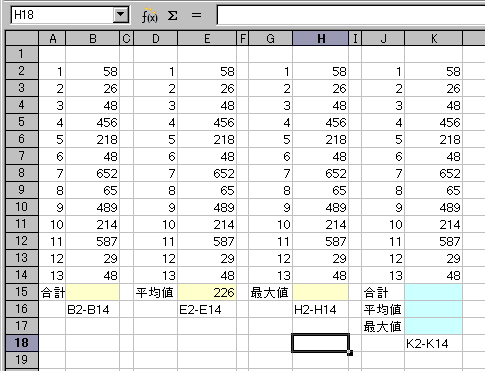Viewport: 485px width, 371px height.
Task: Select row 18 header
Action: pos(22,343)
